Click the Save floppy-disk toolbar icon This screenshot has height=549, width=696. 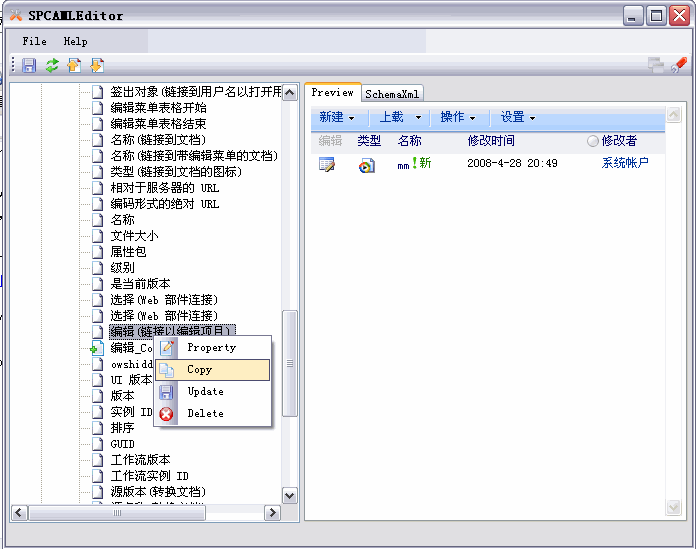pos(29,66)
